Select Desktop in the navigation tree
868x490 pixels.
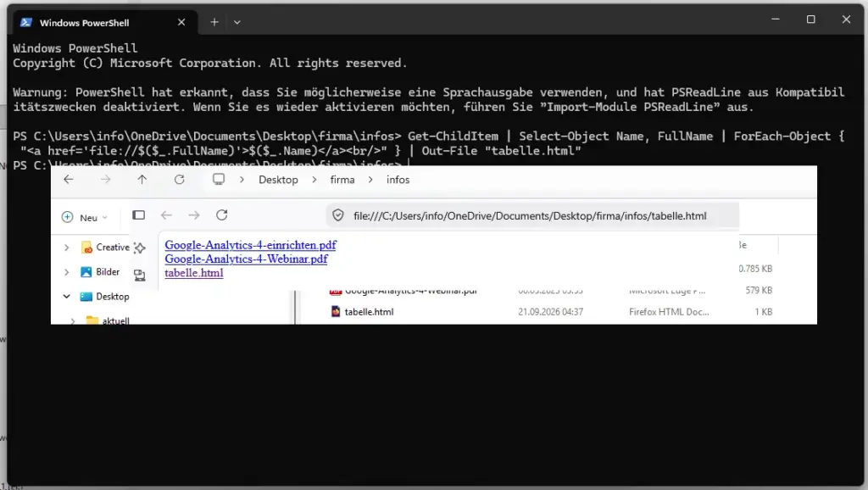104,296
